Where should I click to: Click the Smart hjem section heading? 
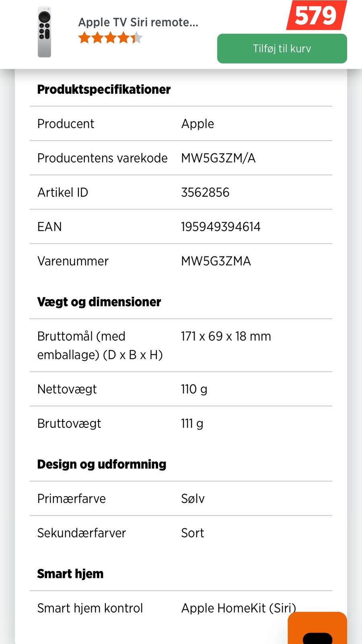tap(70, 574)
